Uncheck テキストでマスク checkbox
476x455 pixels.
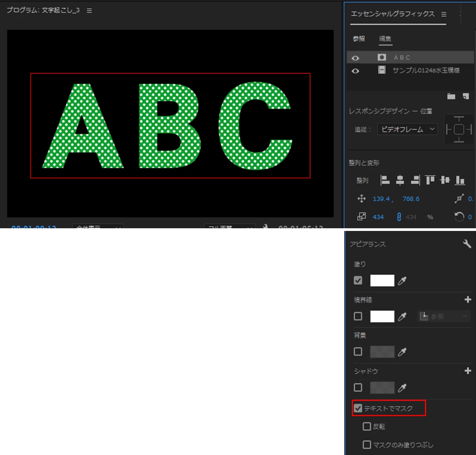(358, 408)
